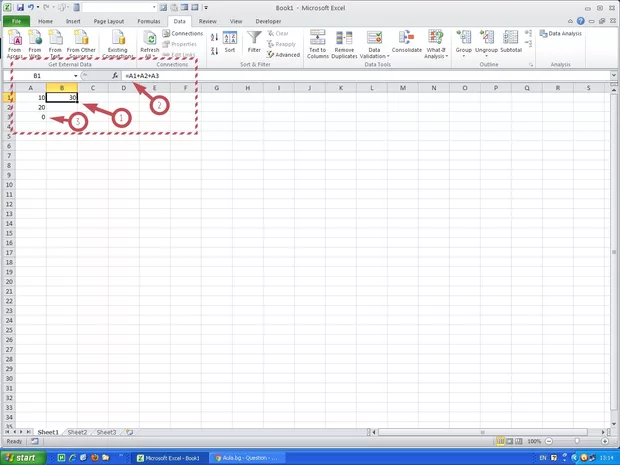Open the Advanced filter option
Viewport: 620px width, 465px height.
pos(283,55)
